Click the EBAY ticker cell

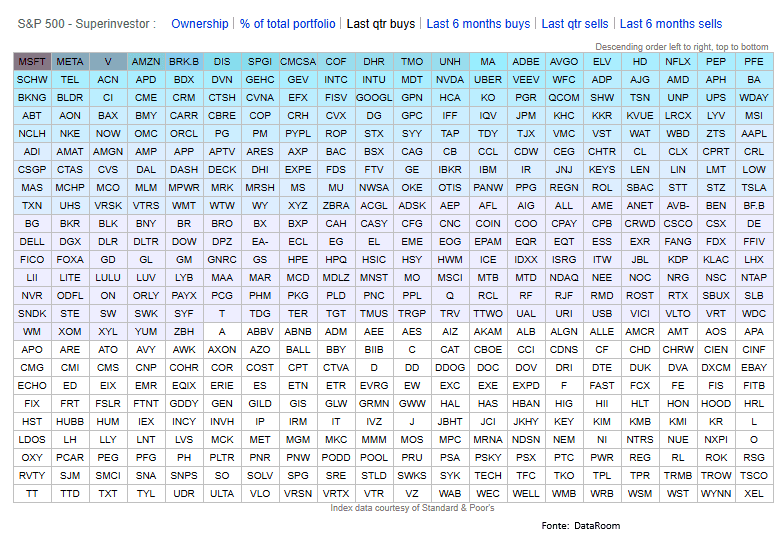click(754, 368)
